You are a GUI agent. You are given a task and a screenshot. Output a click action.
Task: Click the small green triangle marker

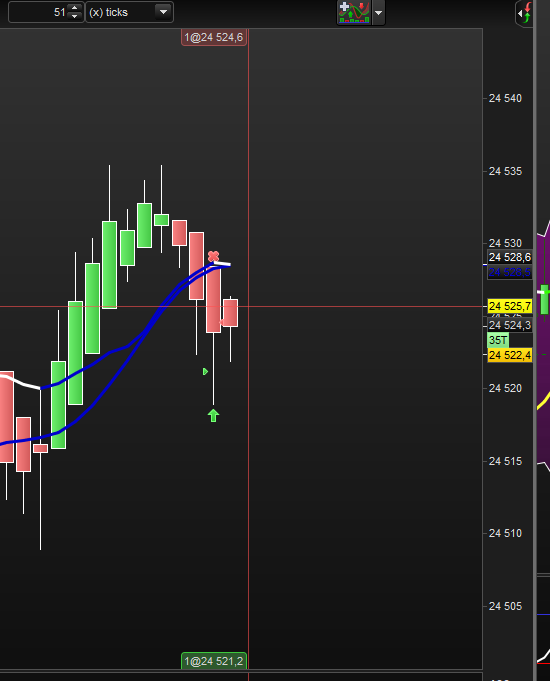click(x=205, y=371)
